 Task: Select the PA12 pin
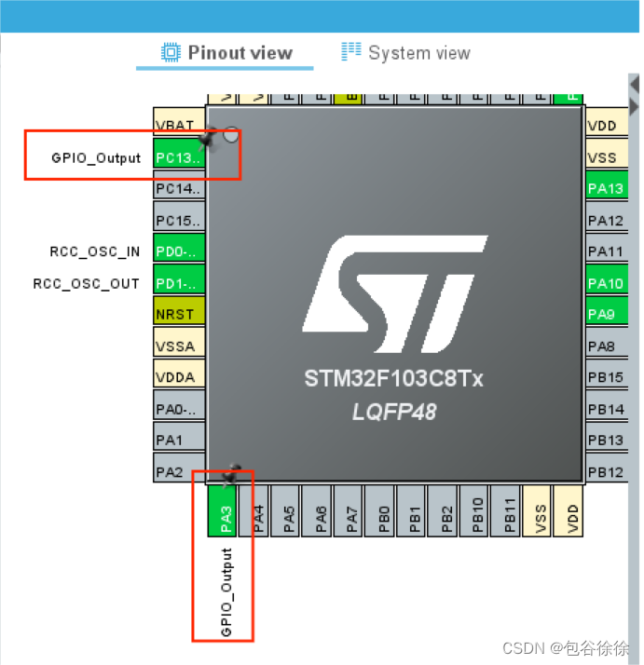click(607, 216)
